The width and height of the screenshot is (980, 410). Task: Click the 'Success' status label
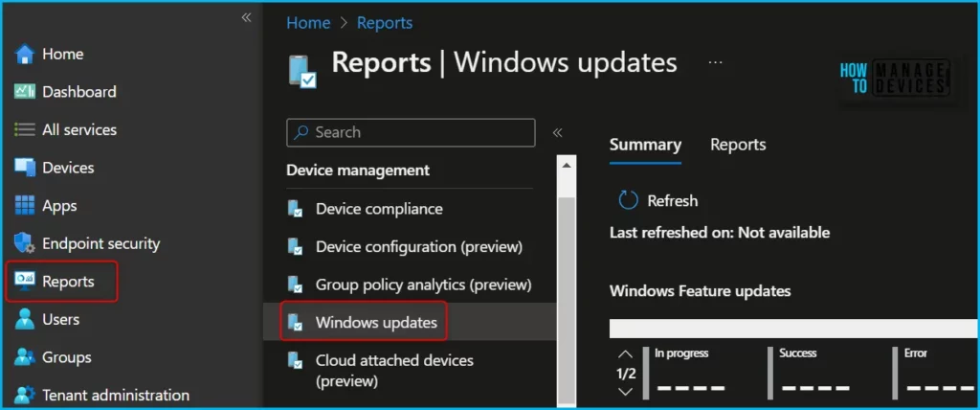pos(797,353)
